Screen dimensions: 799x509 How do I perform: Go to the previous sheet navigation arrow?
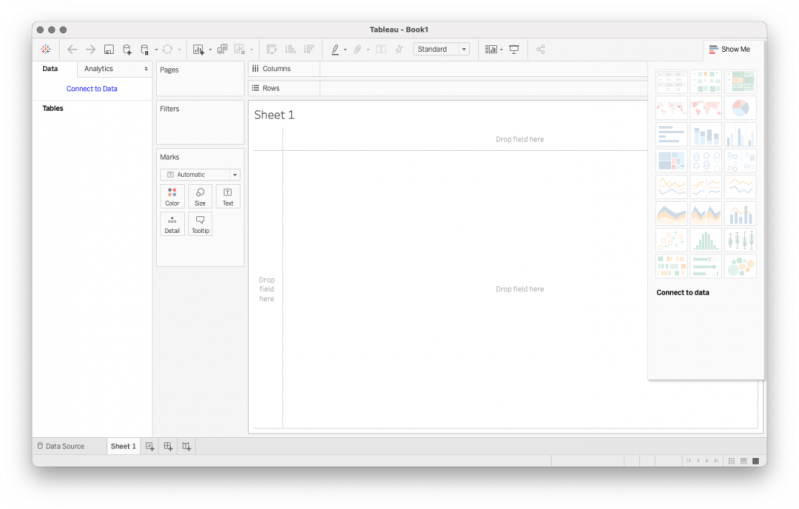pyautogui.click(x=698, y=461)
